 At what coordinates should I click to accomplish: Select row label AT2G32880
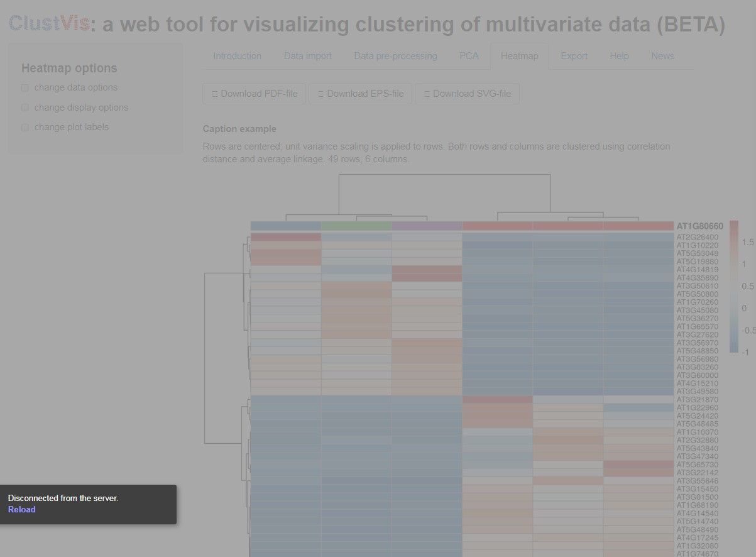pos(697,441)
